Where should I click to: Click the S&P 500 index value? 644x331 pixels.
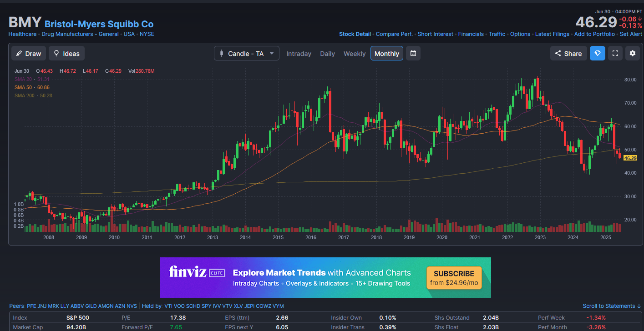coord(78,318)
